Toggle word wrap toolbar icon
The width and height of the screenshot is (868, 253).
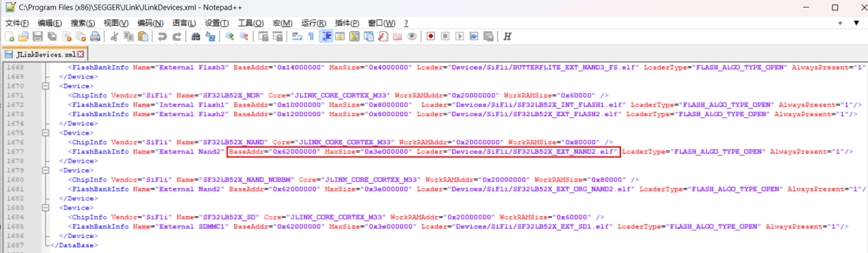coord(296,36)
